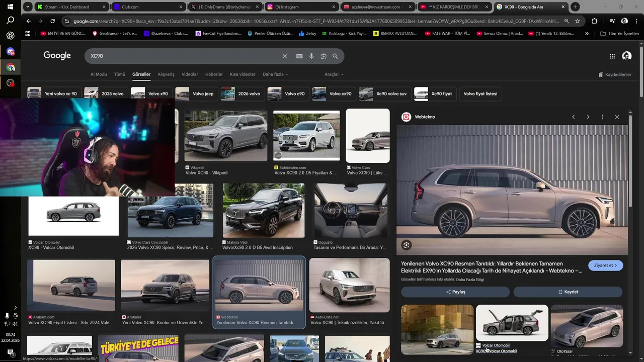Switch to the Instagram browser tab
Viewport: 644px width, 362px height.
tap(300, 7)
